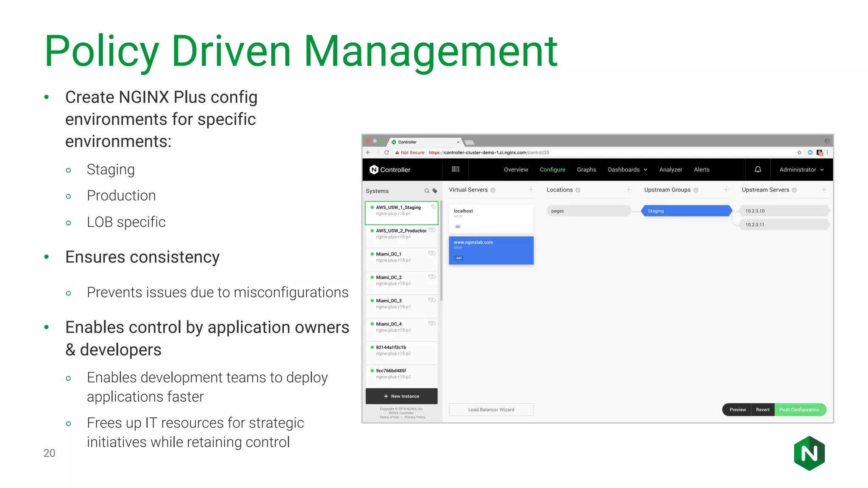Select the localhost virtual server card
The width and height of the screenshot is (868, 488).
[x=491, y=219]
